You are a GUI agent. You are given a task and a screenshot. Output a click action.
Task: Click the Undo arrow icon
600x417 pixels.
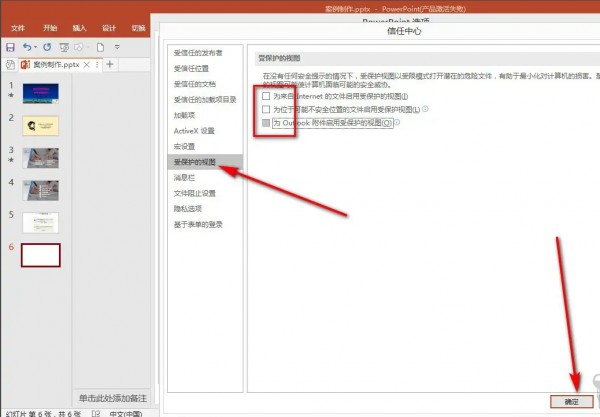[27, 47]
